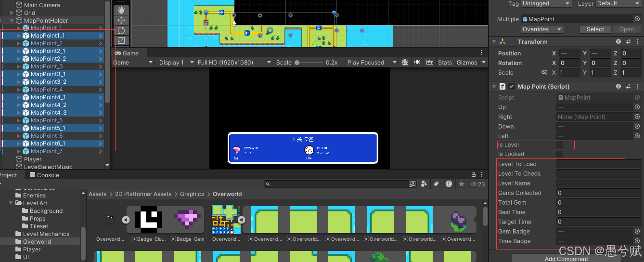Switch to the Console tab
The width and height of the screenshot is (644, 262).
coord(44,175)
